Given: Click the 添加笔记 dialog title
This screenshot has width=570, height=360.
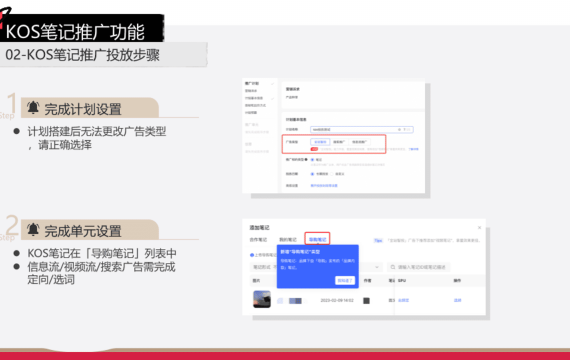Looking at the screenshot, I should 259,228.
